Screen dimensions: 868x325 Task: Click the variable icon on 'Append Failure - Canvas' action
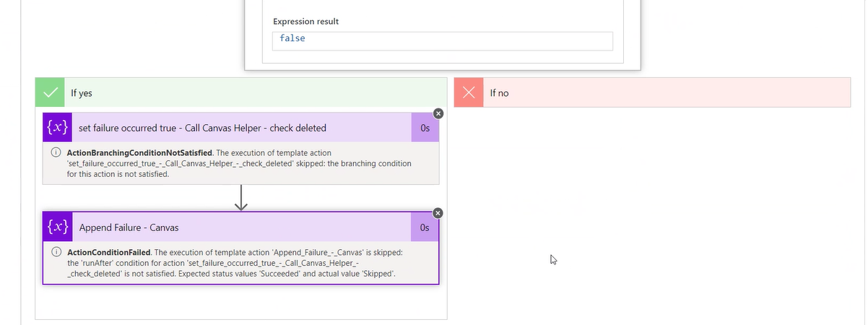(57, 227)
